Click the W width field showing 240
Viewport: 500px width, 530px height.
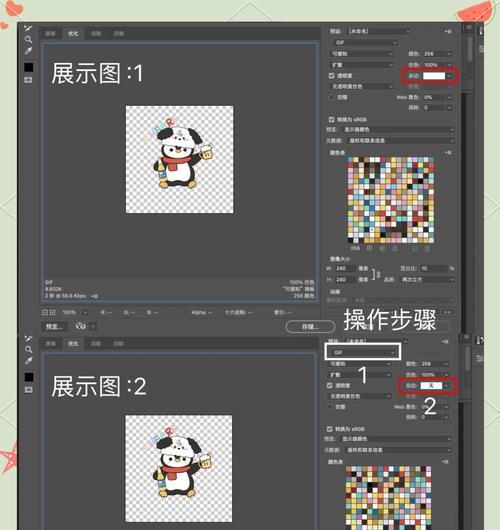point(345,268)
